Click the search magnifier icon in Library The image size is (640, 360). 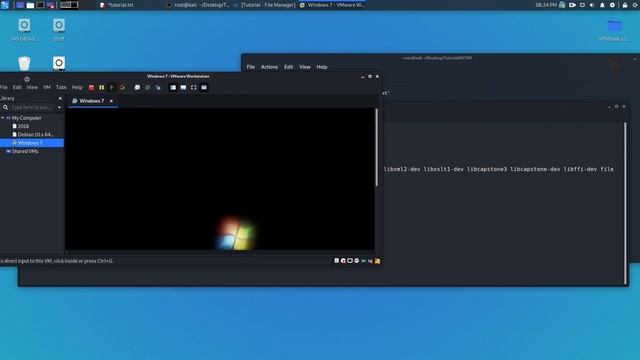6,107
